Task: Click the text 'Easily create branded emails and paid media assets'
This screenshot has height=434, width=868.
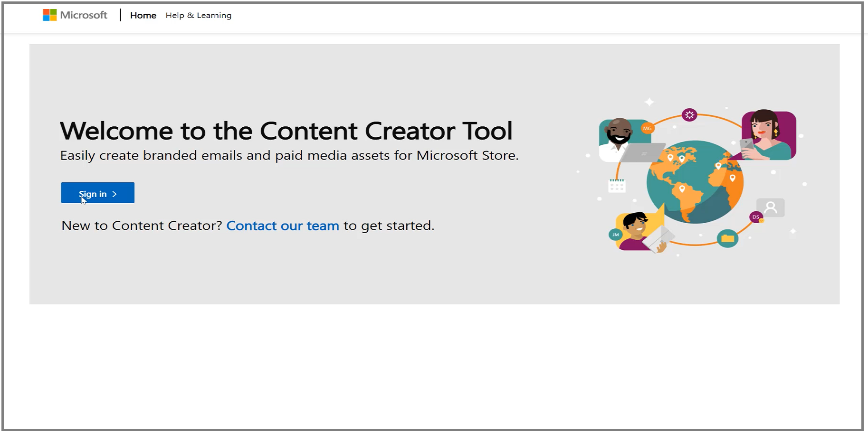Action: pos(225,156)
